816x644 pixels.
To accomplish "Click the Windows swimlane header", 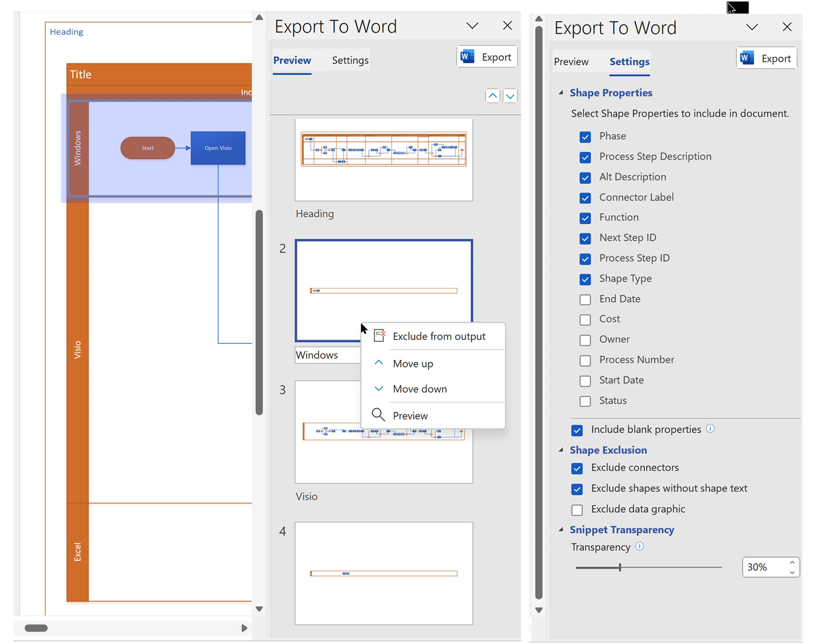I will [78, 148].
